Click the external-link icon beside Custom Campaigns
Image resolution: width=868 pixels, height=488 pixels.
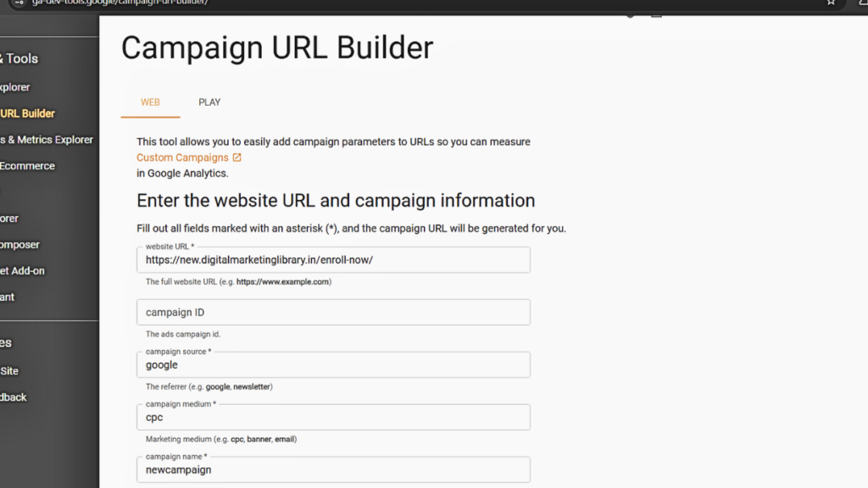(236, 158)
